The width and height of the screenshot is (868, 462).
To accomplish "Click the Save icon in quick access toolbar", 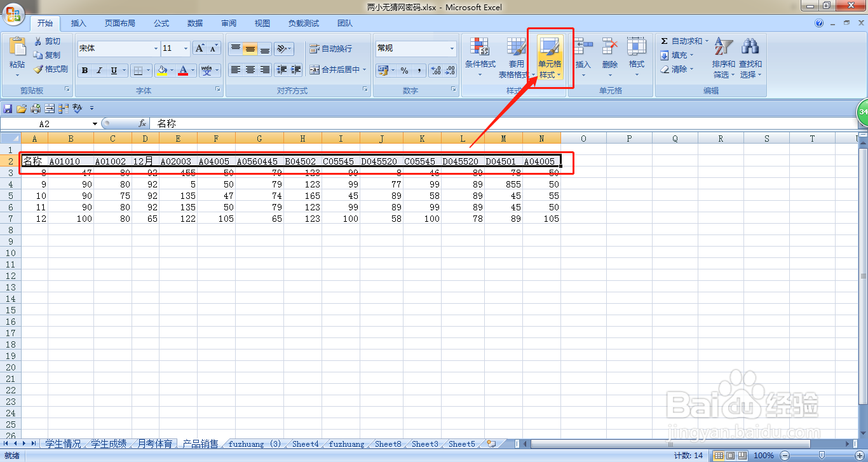I will [x=8, y=109].
